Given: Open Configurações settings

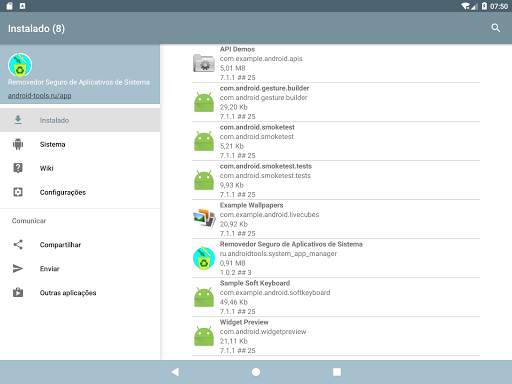Looking at the screenshot, I should click(80, 192).
